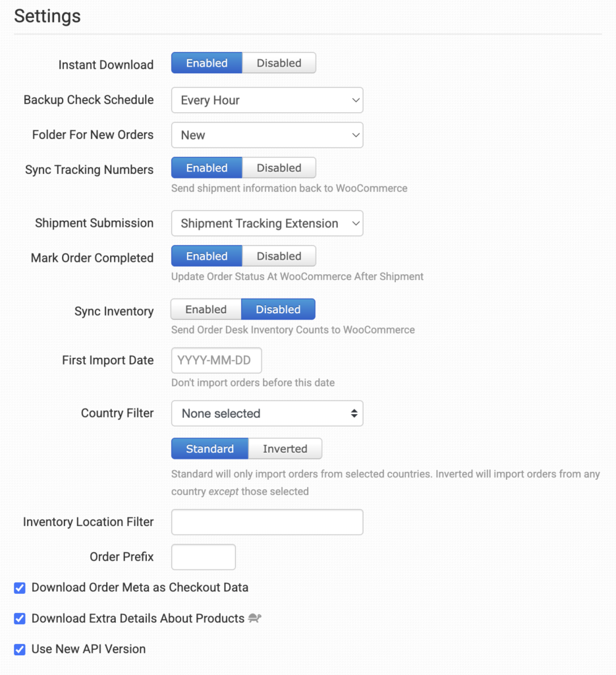Viewport: 616px width, 675px height.
Task: Enable Sync Inventory
Action: [x=206, y=310]
